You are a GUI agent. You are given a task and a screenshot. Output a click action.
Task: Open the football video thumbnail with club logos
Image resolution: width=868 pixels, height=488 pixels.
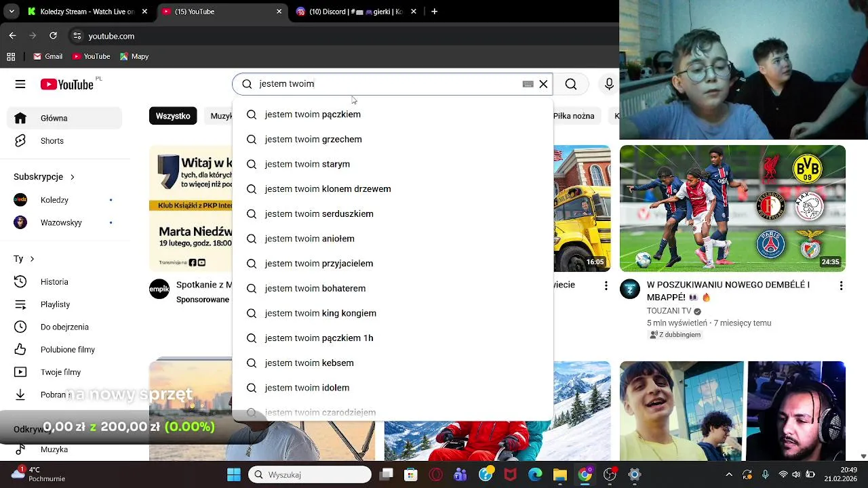tap(732, 208)
